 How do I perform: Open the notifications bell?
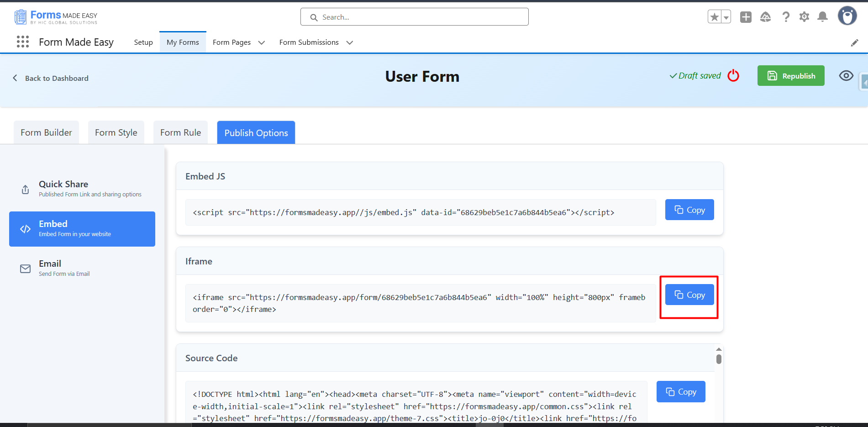pos(822,17)
